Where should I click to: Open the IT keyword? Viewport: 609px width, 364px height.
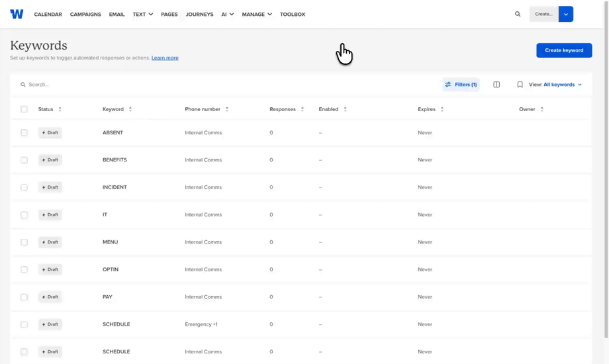click(x=105, y=214)
